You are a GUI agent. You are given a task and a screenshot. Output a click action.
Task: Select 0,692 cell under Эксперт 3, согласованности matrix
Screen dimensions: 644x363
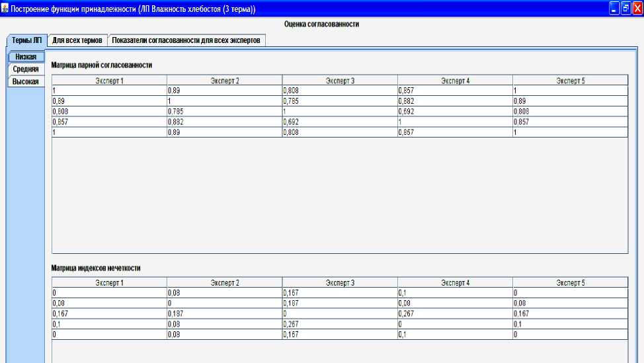tap(340, 122)
